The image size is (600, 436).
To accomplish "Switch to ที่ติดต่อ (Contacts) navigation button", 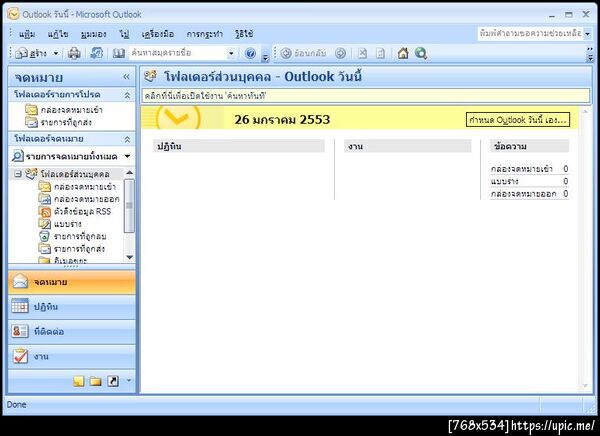I will [x=72, y=331].
